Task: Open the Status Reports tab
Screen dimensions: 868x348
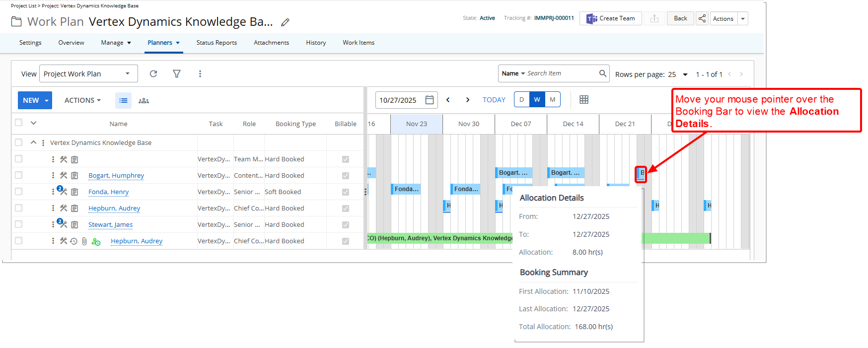Action: coord(217,43)
